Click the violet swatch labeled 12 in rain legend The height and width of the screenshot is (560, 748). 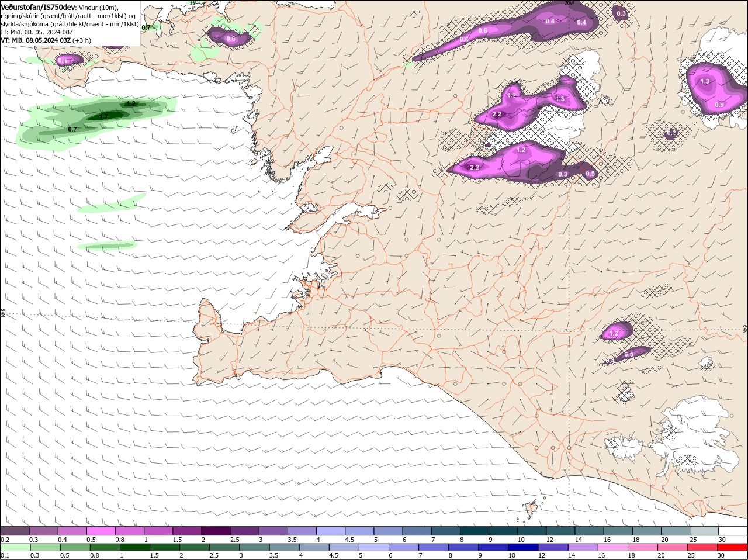coord(553,547)
